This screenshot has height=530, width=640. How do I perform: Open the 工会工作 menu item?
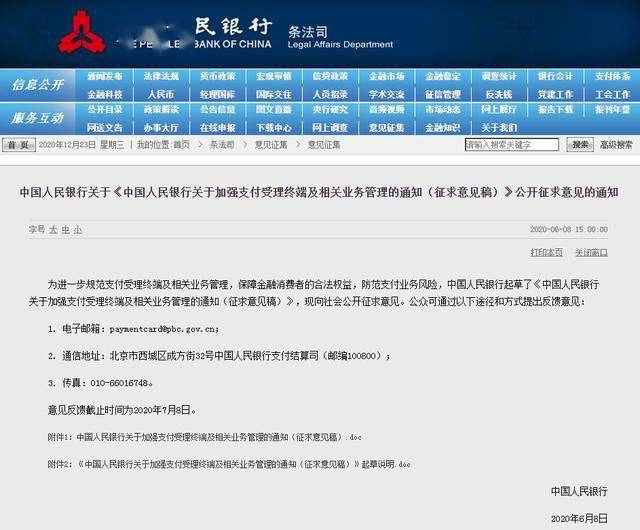[x=612, y=94]
